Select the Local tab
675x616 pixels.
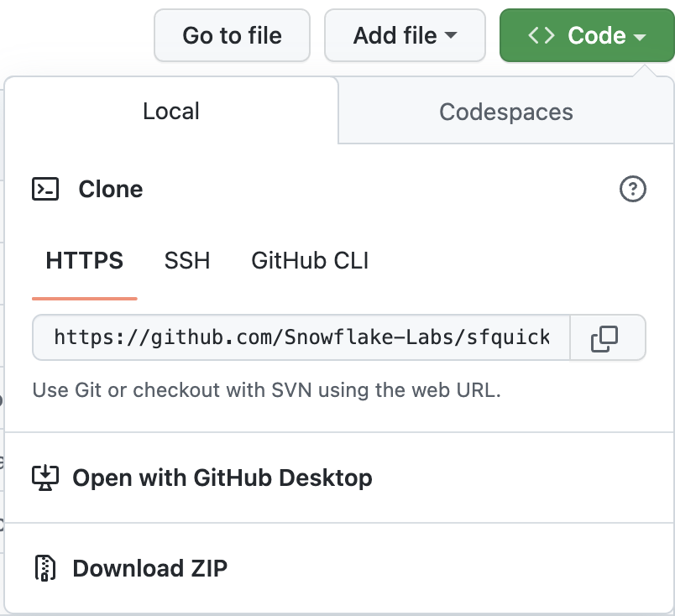(170, 111)
